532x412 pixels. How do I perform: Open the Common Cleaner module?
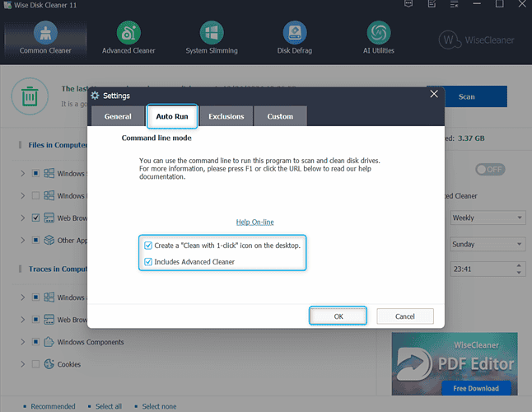pyautogui.click(x=45, y=38)
